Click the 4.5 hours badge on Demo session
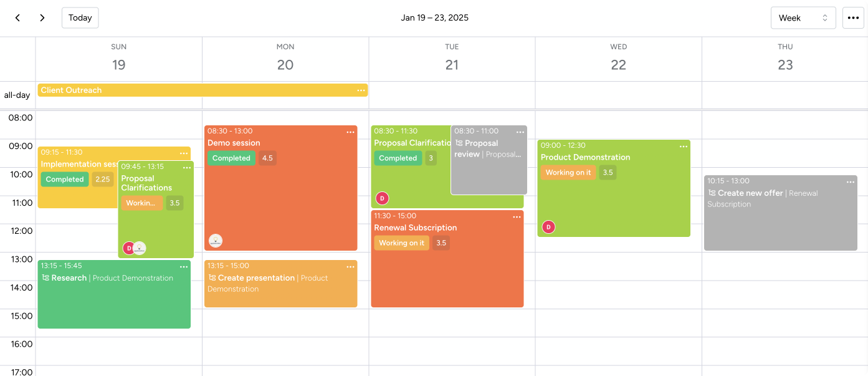 (x=267, y=158)
